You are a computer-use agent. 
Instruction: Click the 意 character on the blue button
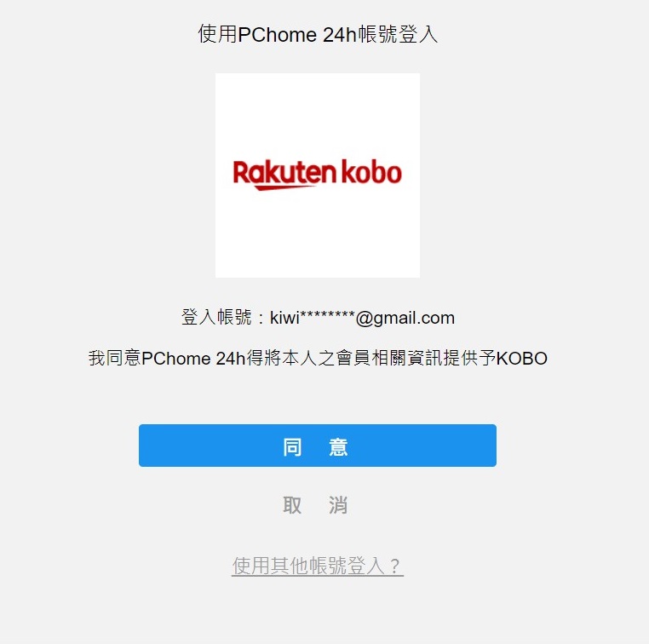click(338, 447)
